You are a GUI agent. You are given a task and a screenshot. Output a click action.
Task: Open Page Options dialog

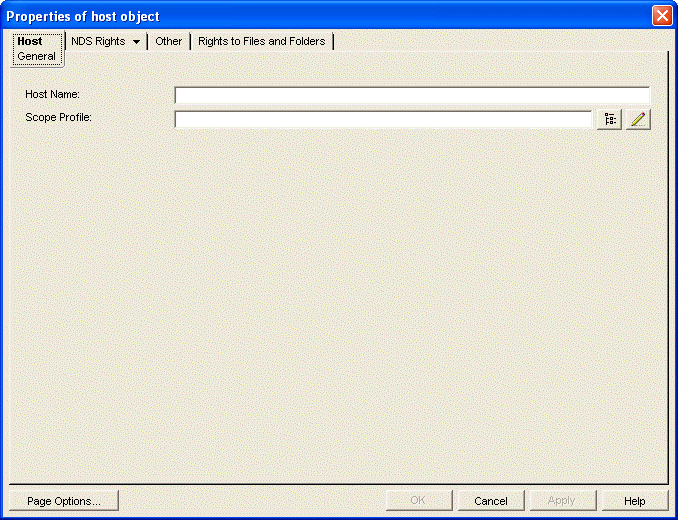64,501
